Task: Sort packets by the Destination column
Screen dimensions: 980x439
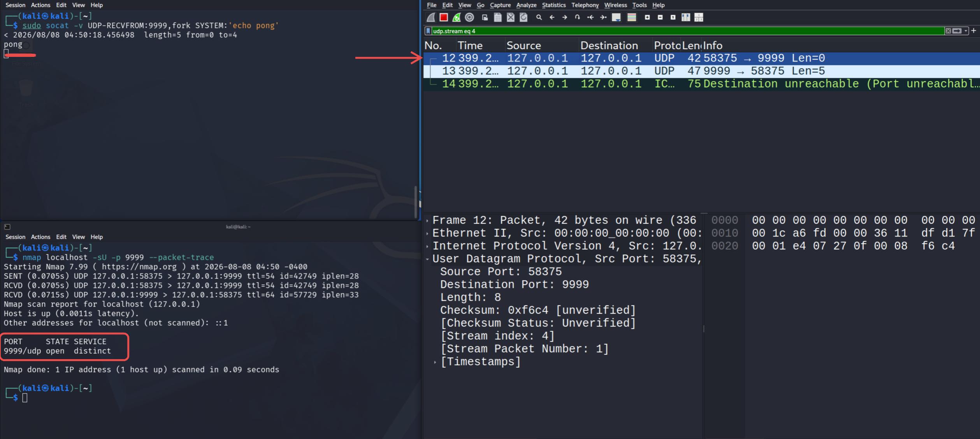Action: tap(615, 46)
